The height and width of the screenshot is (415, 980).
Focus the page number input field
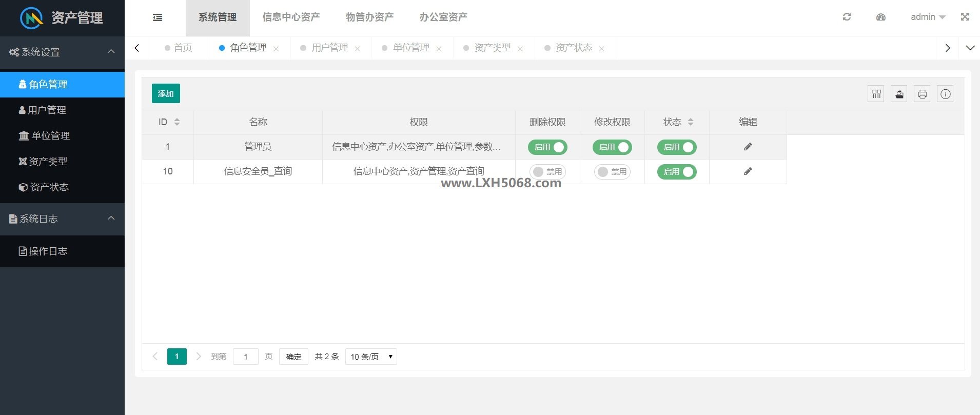pos(246,357)
